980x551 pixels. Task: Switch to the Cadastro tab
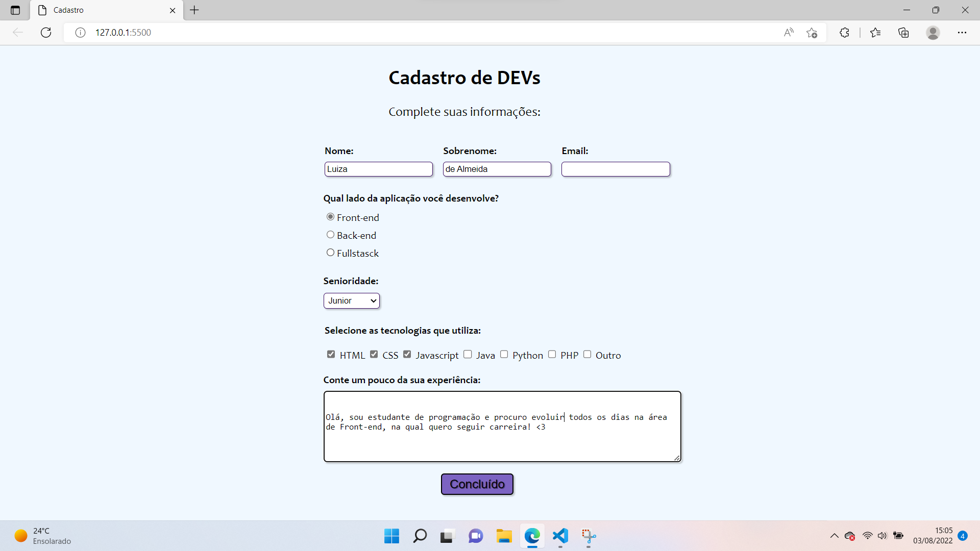click(92, 10)
